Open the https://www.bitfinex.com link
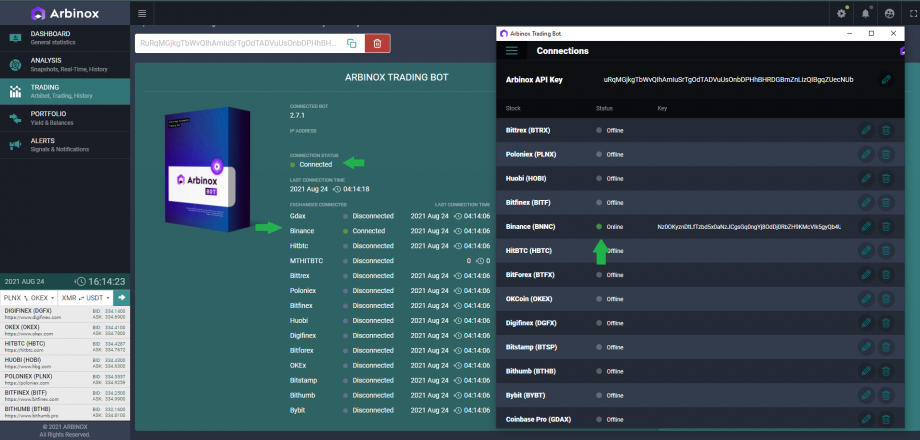The image size is (920, 440). [31, 399]
